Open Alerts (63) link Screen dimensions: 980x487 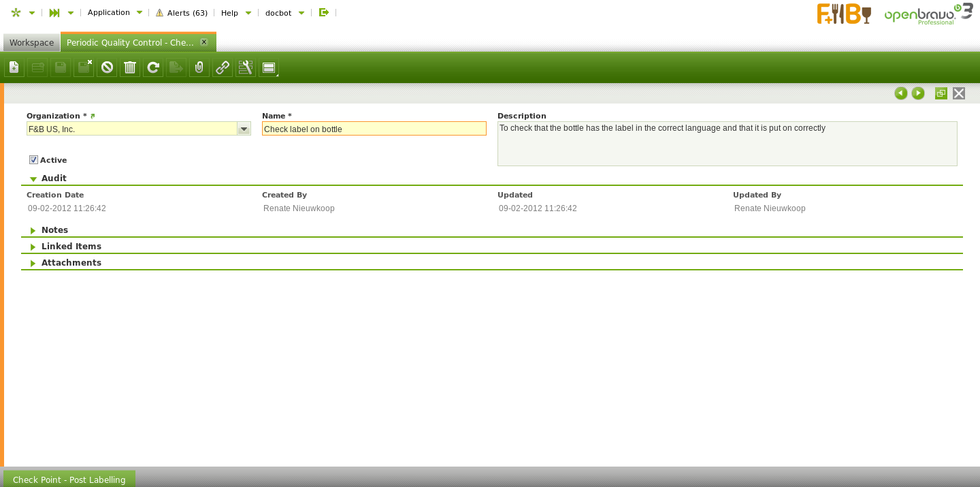[x=182, y=13]
